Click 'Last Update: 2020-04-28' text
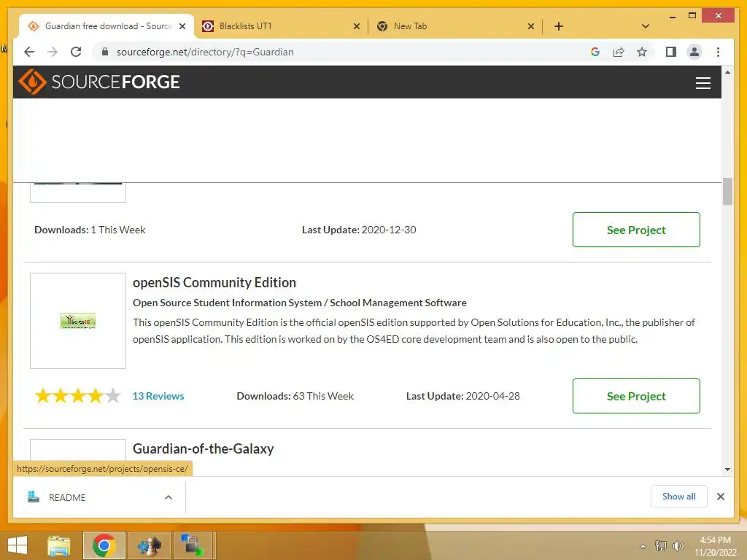The width and height of the screenshot is (747, 560). pyautogui.click(x=462, y=396)
